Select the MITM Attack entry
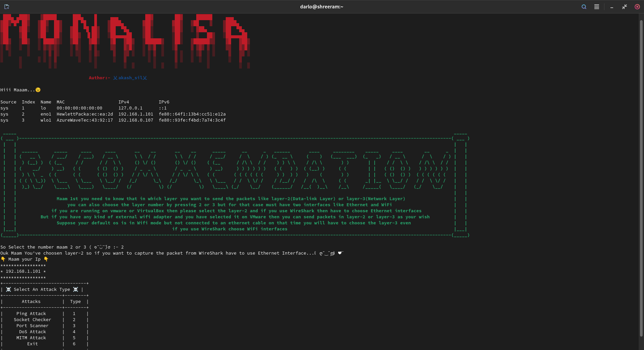Screen dimensions: 644x350 click(31, 338)
